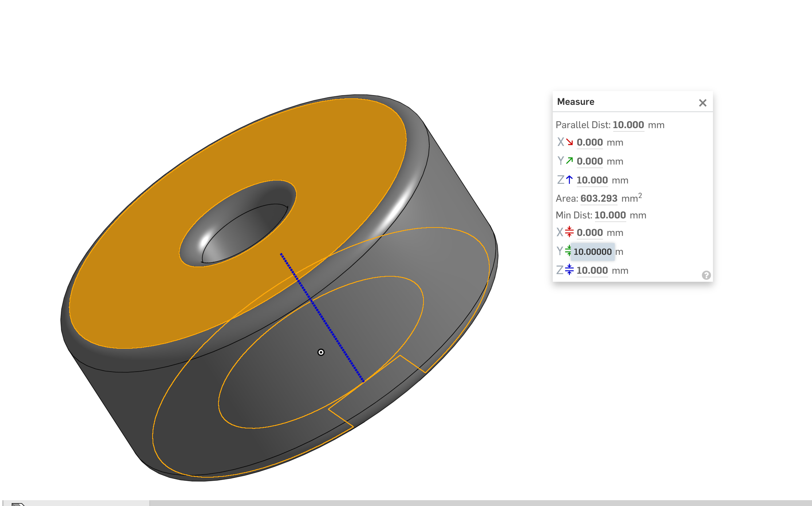The width and height of the screenshot is (812, 506).
Task: Click the Z delta 10.000 value
Action: (592, 180)
